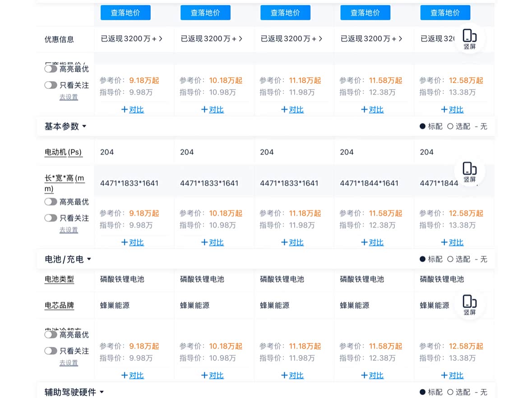
Task: Tap the 竖屏 icon in the 电芯品牌 row
Action: (x=469, y=304)
